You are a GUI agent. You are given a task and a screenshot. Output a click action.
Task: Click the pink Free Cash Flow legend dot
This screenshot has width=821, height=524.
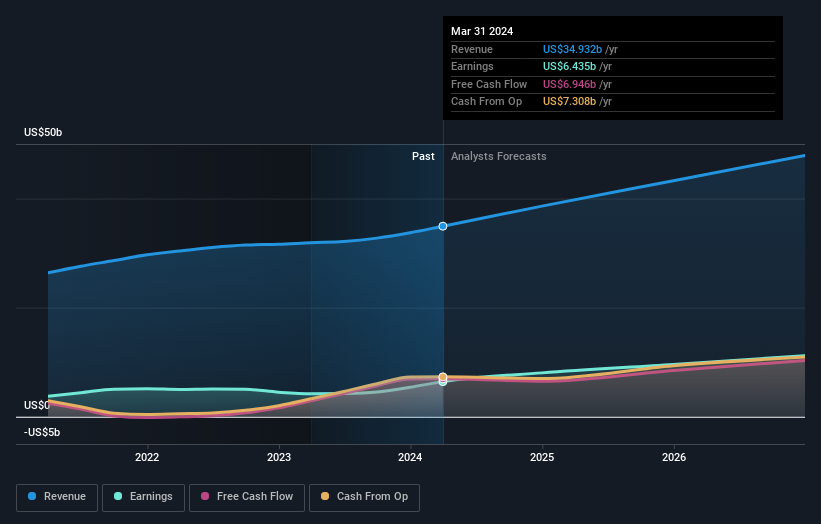click(x=205, y=496)
